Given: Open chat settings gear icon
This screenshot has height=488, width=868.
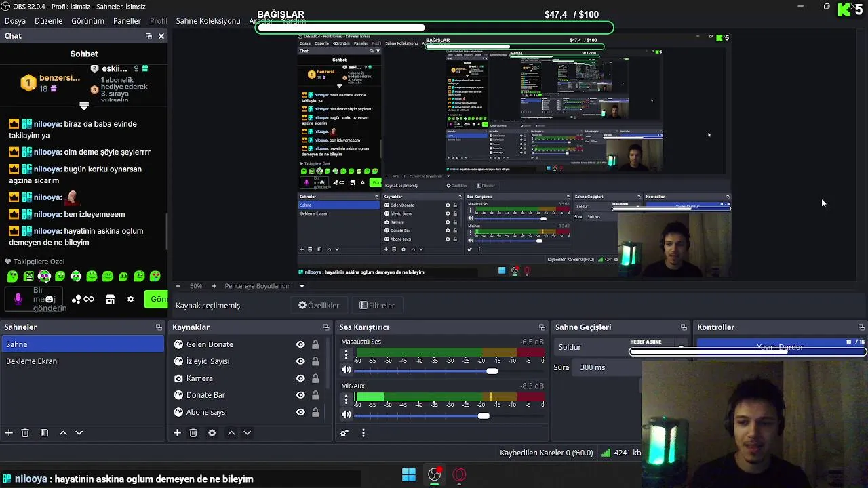Looking at the screenshot, I should (x=130, y=299).
